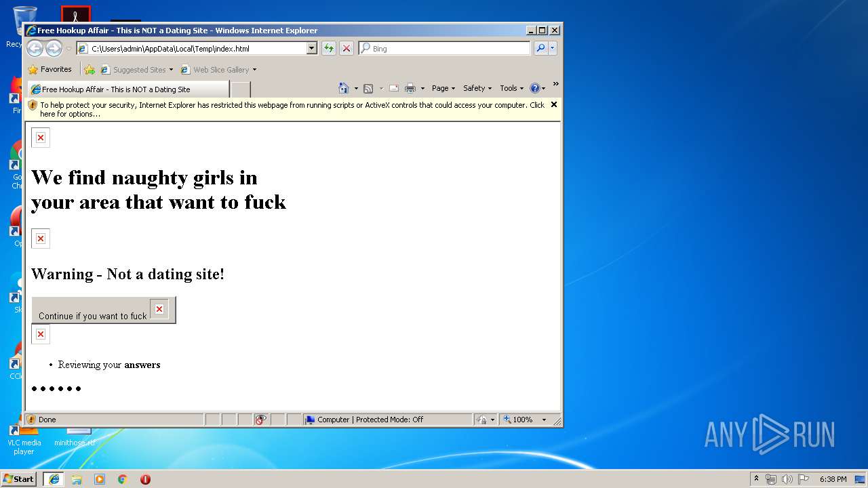Open the Favorites star button
This screenshot has height=488, width=868.
pyautogui.click(x=50, y=69)
